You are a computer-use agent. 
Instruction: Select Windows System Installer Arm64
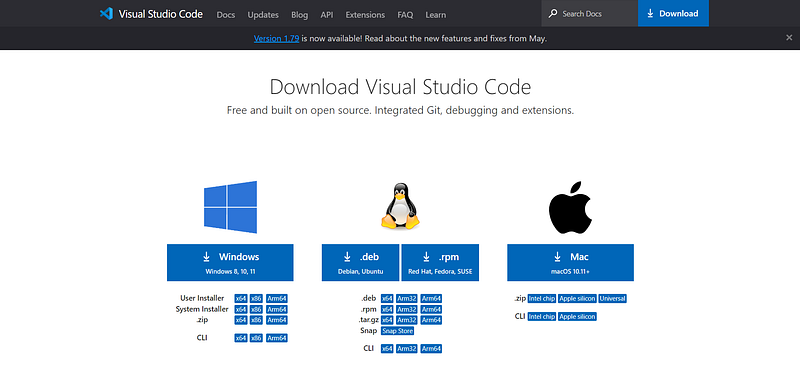point(277,309)
